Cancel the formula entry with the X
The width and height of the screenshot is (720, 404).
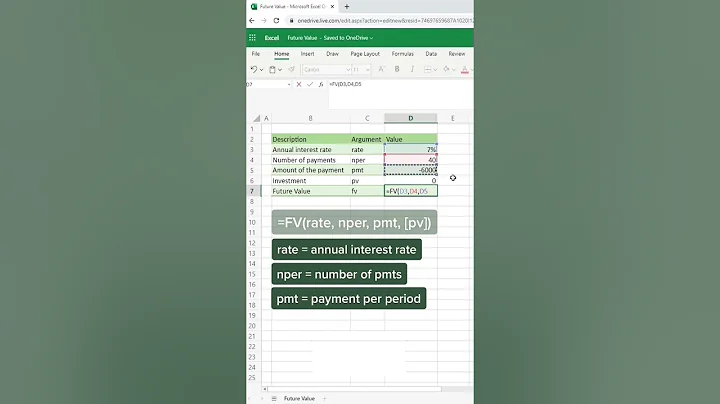[x=299, y=84]
